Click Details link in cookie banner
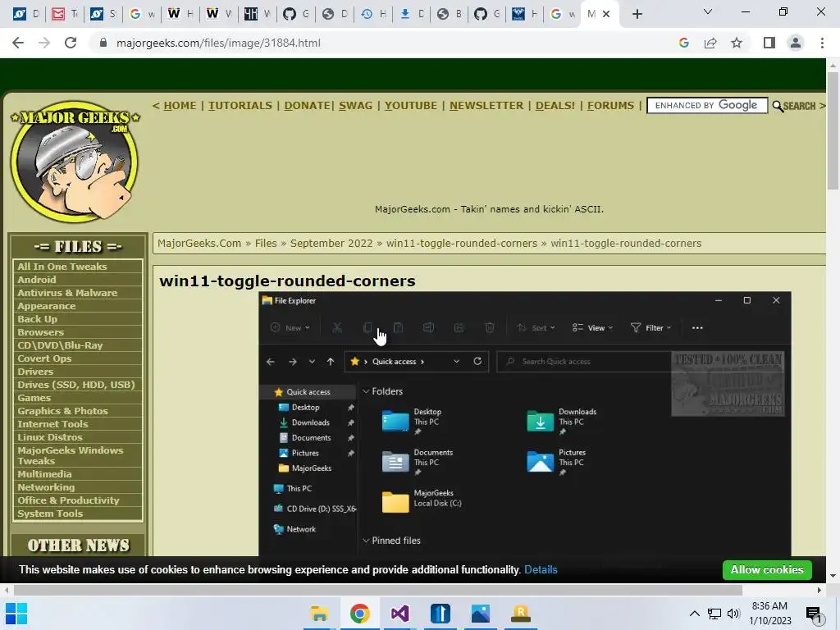Image resolution: width=840 pixels, height=630 pixels. (541, 569)
